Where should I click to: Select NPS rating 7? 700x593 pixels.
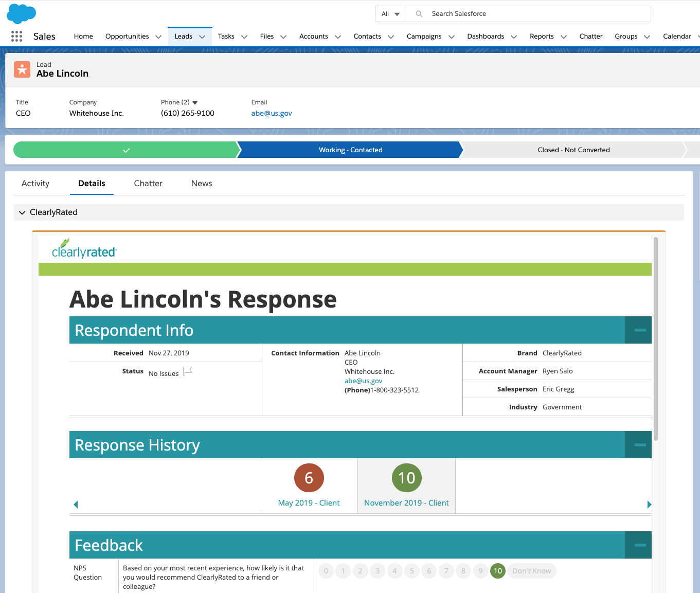pyautogui.click(x=446, y=571)
